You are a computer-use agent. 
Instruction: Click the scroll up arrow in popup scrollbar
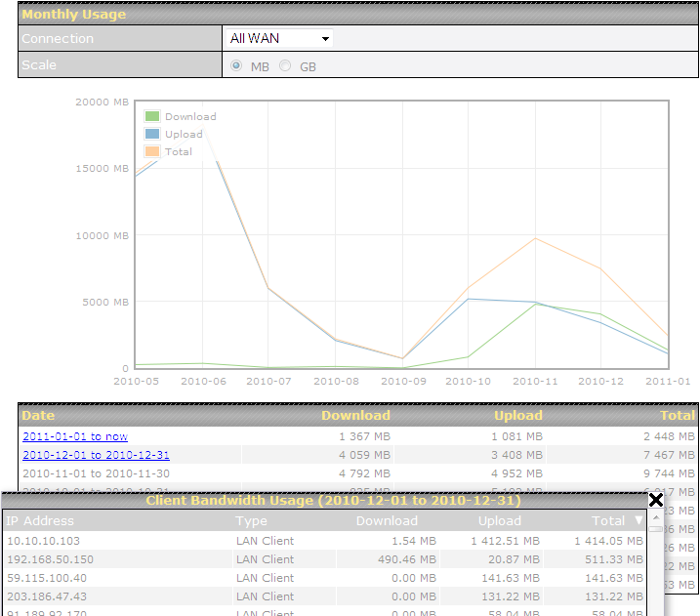(656, 517)
